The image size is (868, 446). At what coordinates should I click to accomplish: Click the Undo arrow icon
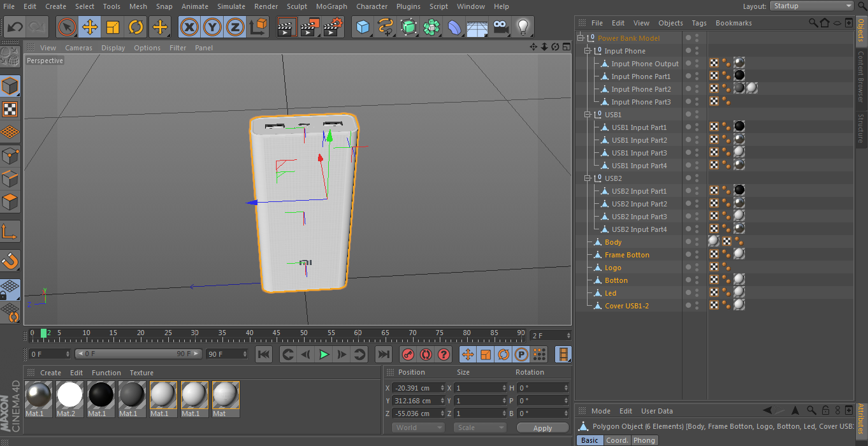[x=15, y=27]
